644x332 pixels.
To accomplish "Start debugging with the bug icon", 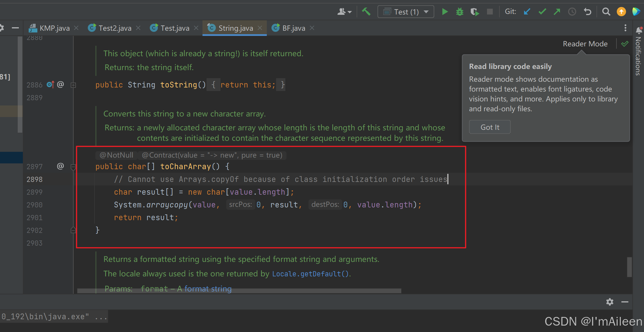I will click(459, 12).
